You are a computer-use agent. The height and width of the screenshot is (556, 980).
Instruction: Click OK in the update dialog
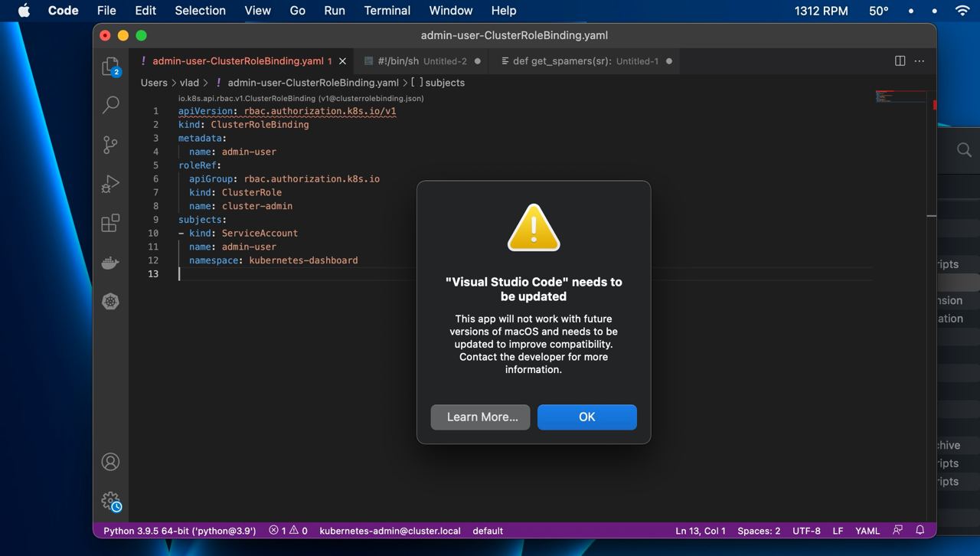[587, 417]
